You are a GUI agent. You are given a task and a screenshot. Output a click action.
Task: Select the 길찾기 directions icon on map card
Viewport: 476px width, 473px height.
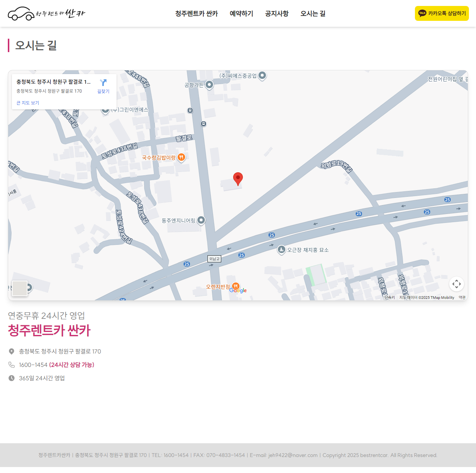[x=103, y=82]
